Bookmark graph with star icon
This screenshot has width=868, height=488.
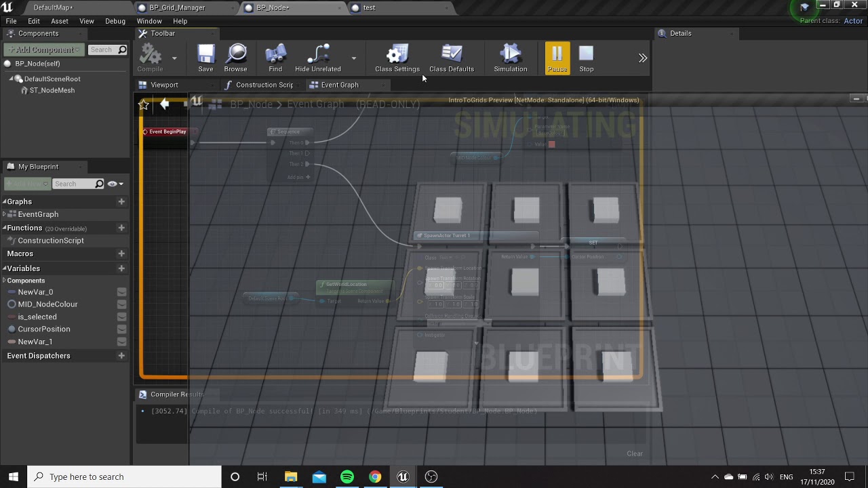[144, 104]
